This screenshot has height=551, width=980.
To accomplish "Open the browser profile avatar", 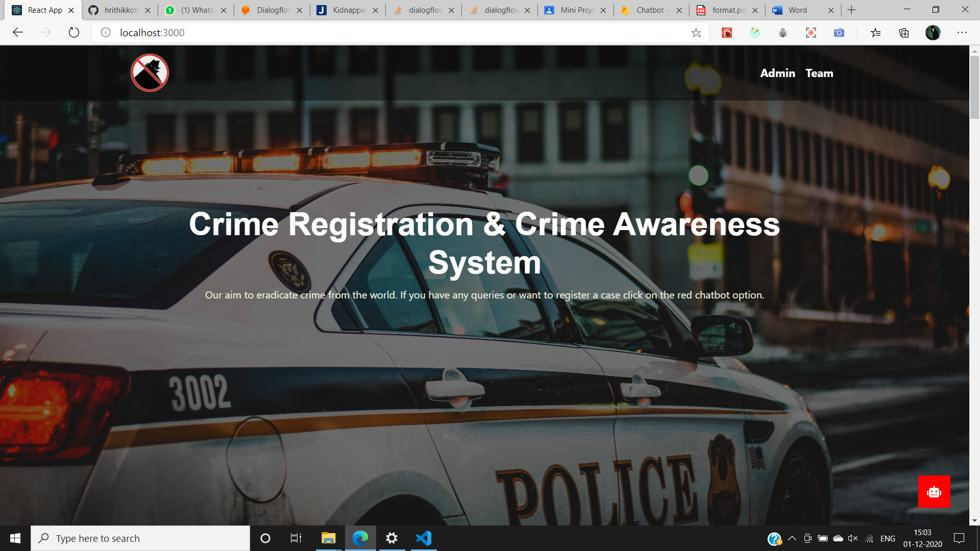I will coord(933,33).
